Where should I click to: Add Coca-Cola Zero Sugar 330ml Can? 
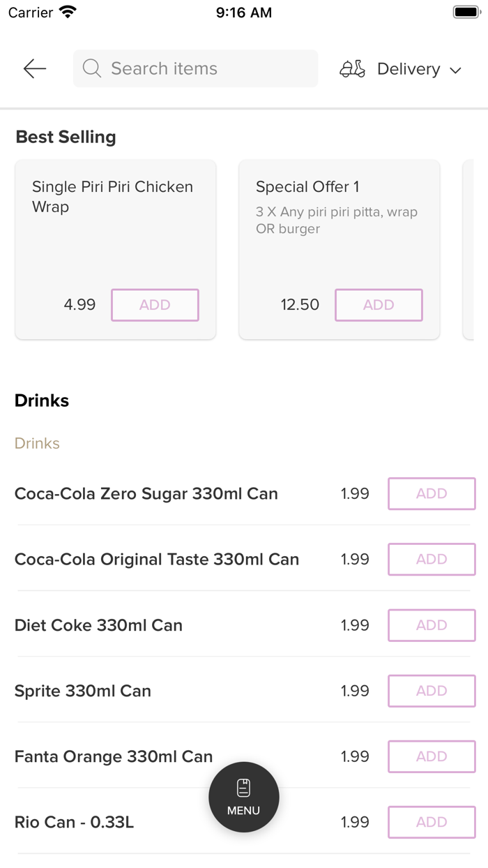point(432,494)
